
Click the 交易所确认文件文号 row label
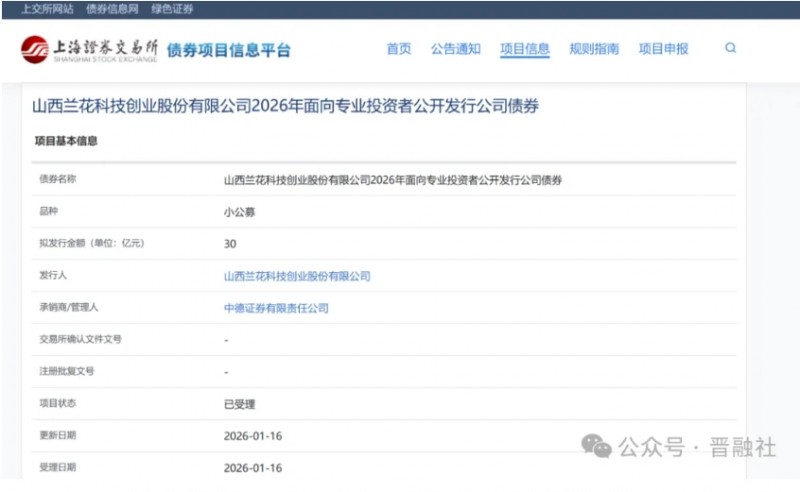[81, 339]
